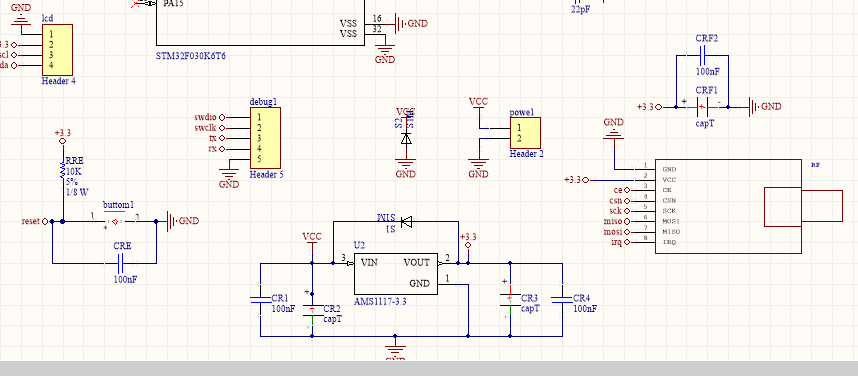
Task: Select the AMS1117-3.3 regulator U2 component
Action: (395, 274)
